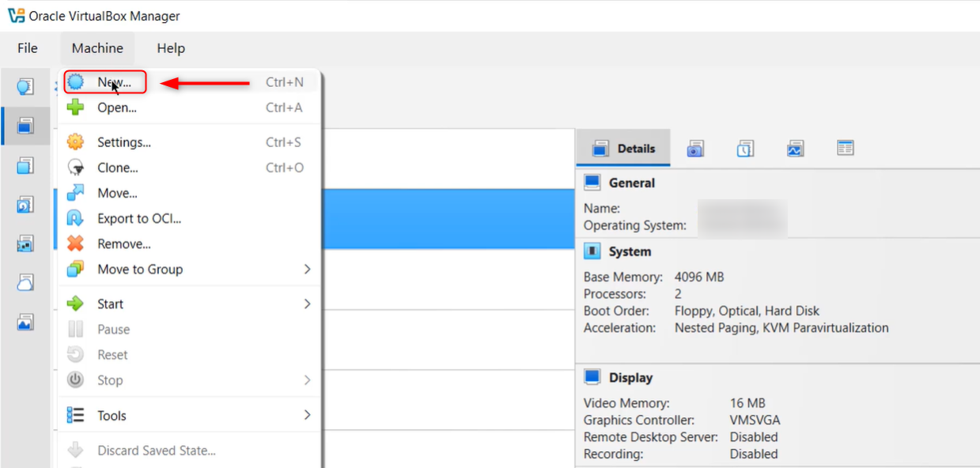Click the Recording label

pos(614,454)
